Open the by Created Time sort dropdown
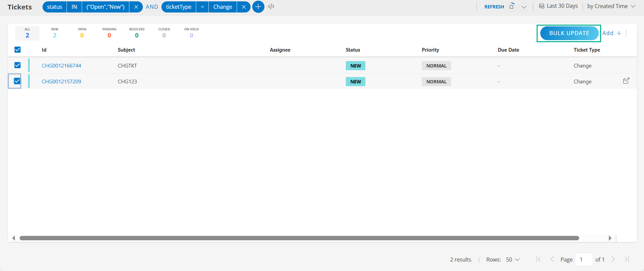The image size is (644, 271). pos(611,6)
